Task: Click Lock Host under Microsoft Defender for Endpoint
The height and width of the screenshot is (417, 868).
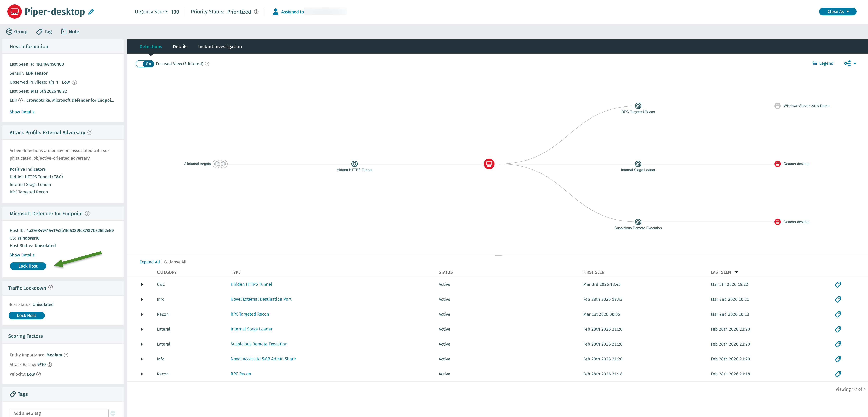Action: pyautogui.click(x=28, y=266)
